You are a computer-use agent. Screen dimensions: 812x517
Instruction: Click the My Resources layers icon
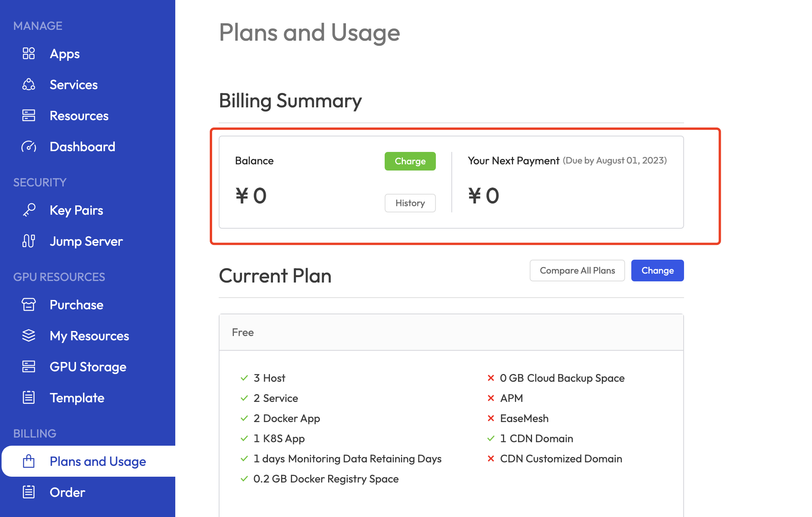(x=29, y=336)
